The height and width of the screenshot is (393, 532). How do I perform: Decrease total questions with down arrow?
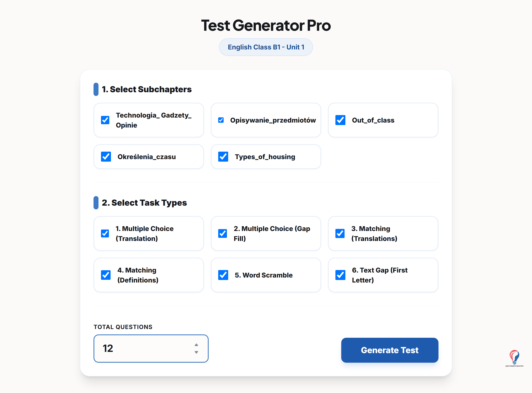tap(196, 352)
